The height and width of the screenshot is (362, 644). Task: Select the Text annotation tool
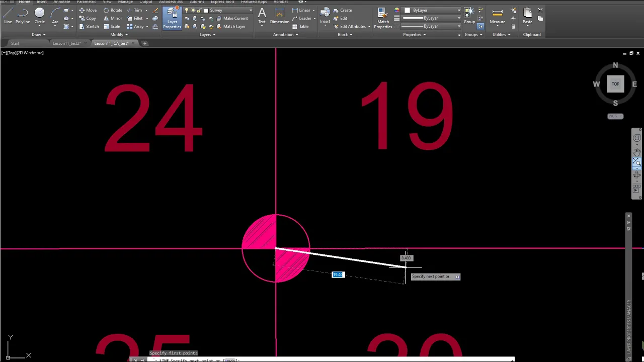coord(262,16)
